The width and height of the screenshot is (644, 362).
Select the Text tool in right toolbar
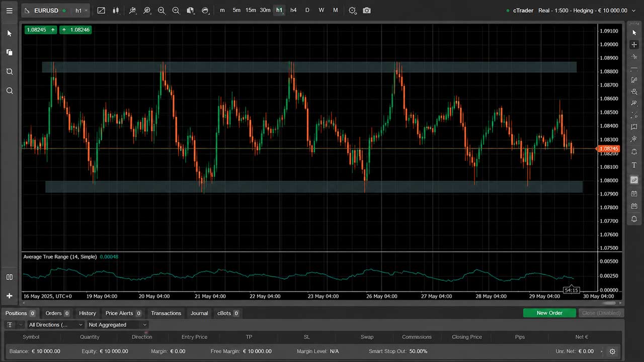[x=634, y=165]
